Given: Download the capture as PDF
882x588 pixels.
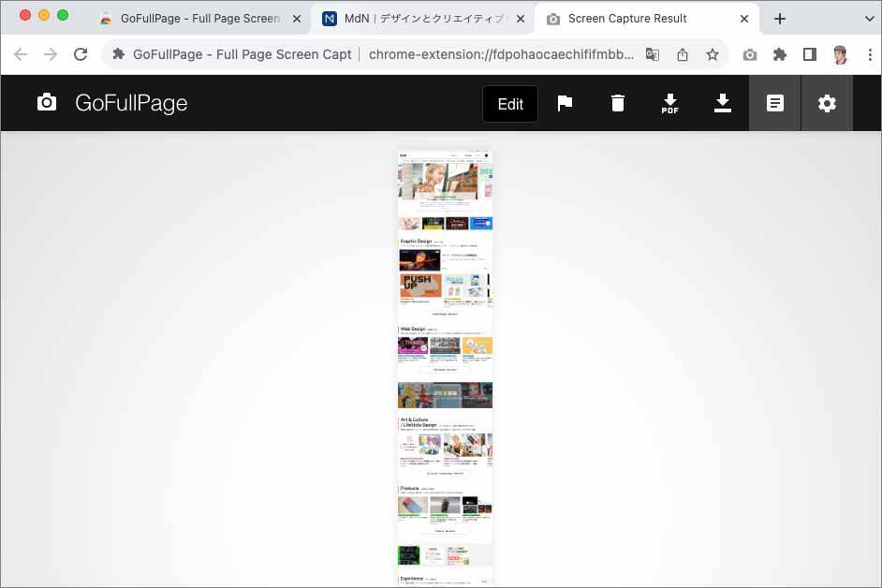Looking at the screenshot, I should tap(670, 104).
